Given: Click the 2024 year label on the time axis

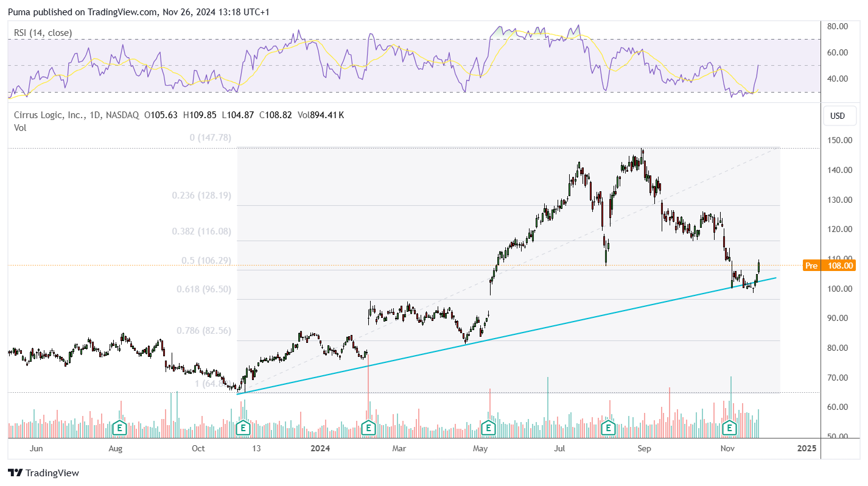Looking at the screenshot, I should pyautogui.click(x=320, y=449).
